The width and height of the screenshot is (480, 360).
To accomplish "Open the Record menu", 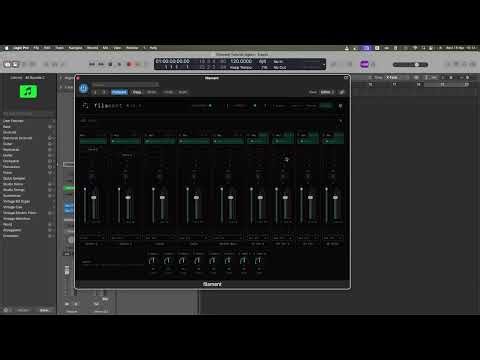I will click(x=93, y=48).
